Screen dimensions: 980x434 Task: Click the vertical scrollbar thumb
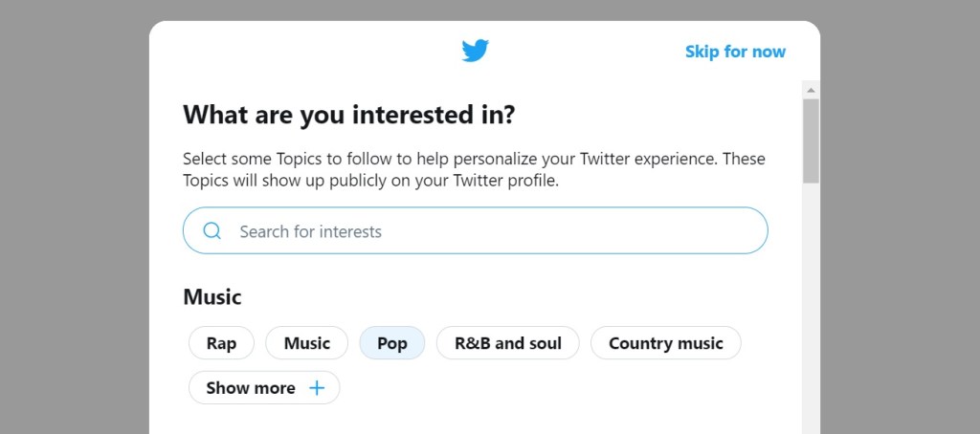pos(811,140)
